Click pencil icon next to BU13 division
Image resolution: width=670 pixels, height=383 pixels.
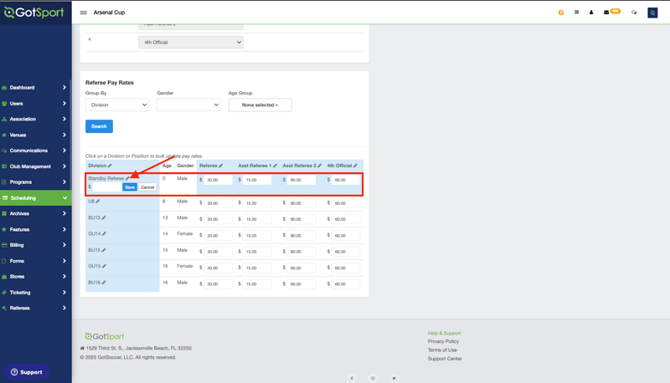[x=104, y=218]
